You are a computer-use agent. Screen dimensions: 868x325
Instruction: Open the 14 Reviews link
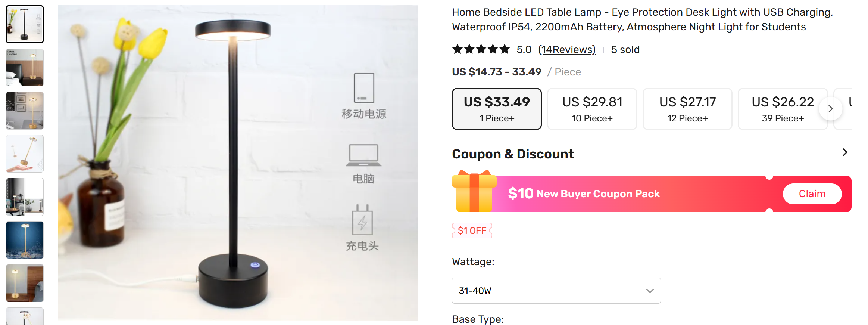point(566,50)
